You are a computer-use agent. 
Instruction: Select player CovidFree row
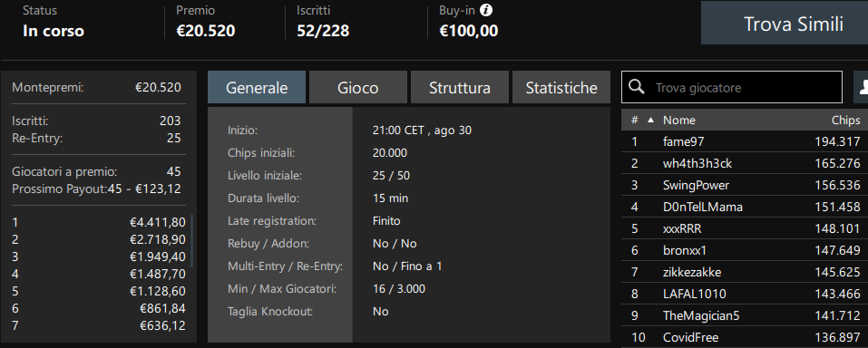coord(745,337)
